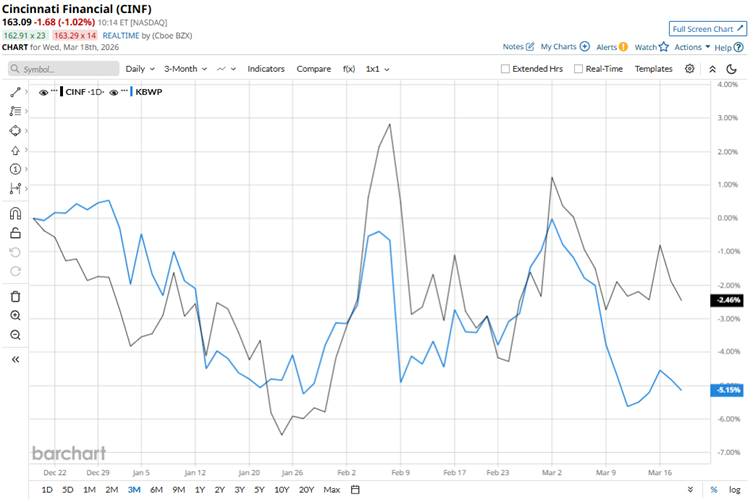This screenshot has width=753, height=502.
Task: Zoom in on the chart
Action: click(x=15, y=316)
